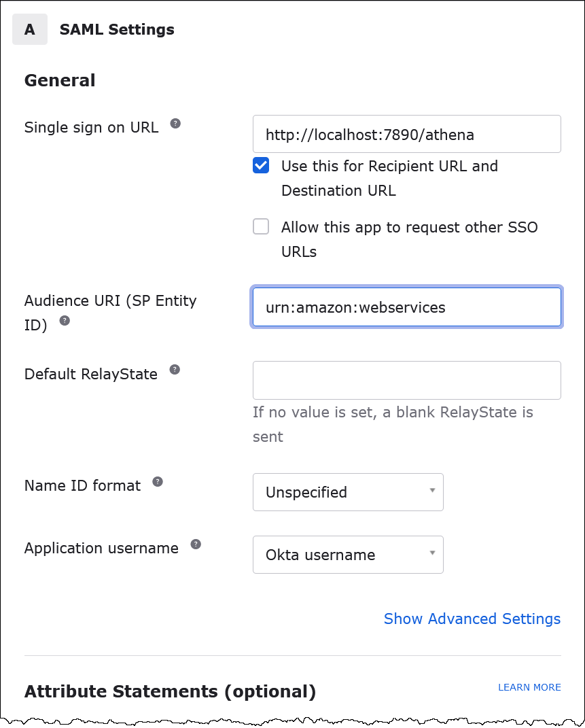Click the 'A' step badge near SAML Settings

pos(29,29)
